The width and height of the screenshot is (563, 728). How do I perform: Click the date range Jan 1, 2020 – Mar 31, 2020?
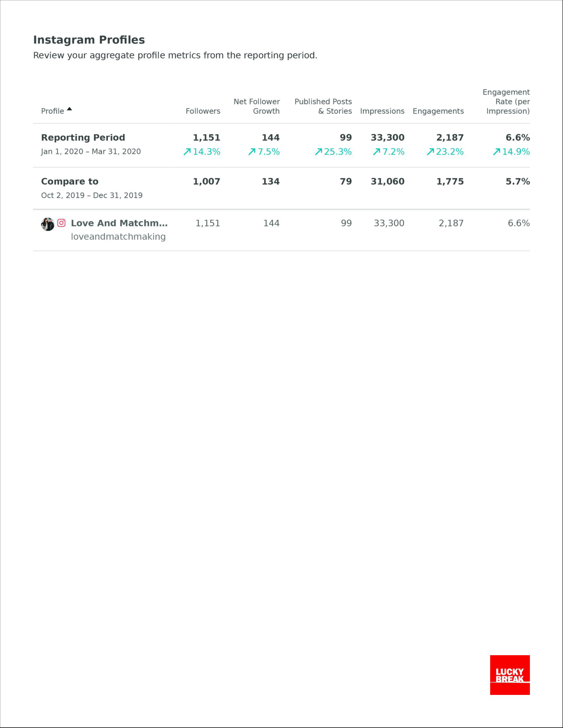[91, 152]
